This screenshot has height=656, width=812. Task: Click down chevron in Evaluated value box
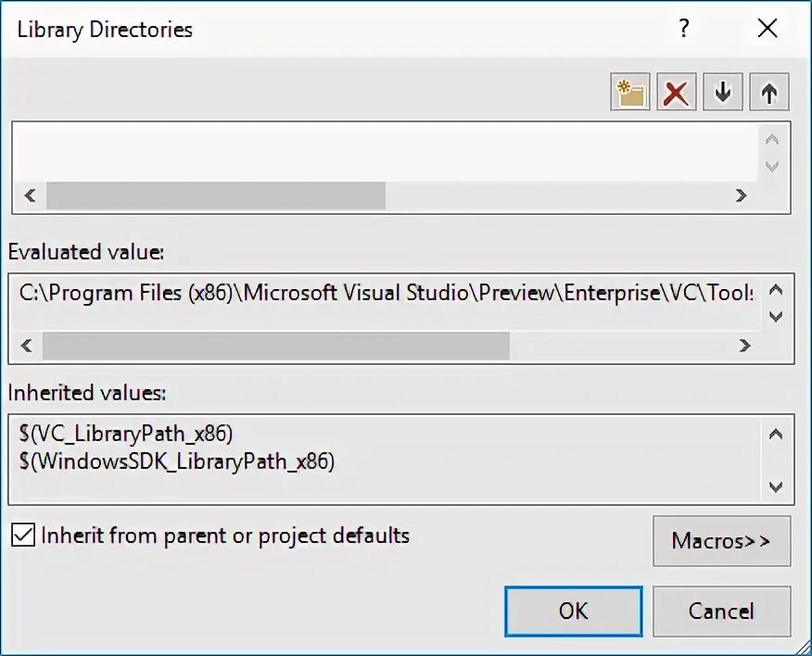point(775,316)
